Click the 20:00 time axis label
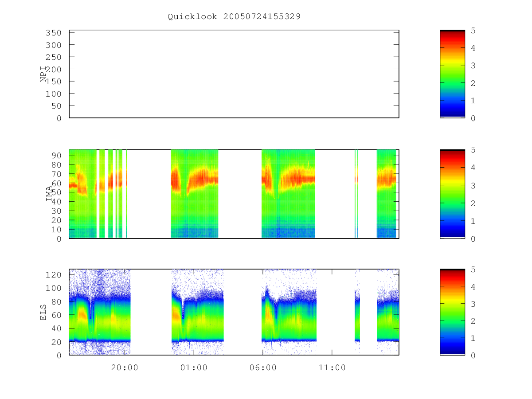Viewport: 532px width, 399px height. (125, 368)
